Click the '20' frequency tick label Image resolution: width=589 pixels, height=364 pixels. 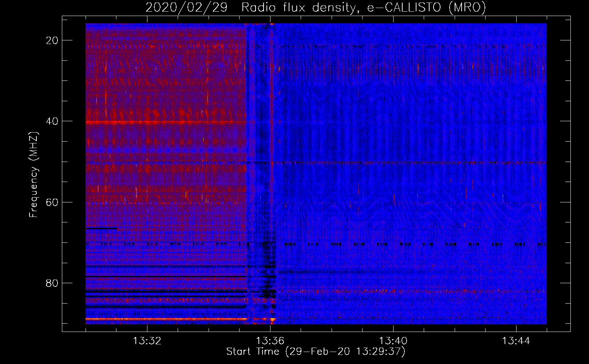[52, 40]
